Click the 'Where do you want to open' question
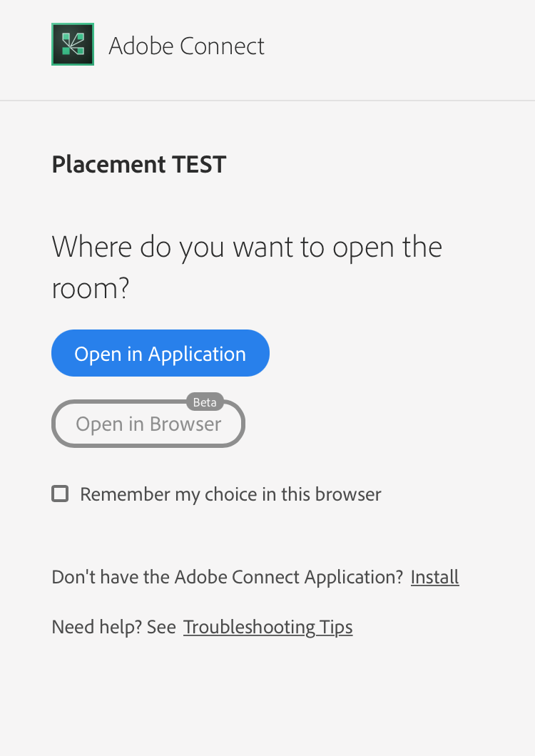535x756 pixels. (x=247, y=267)
